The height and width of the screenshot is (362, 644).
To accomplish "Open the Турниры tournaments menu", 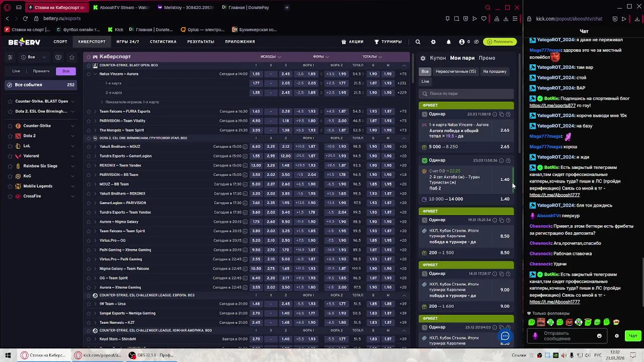I will click(x=388, y=42).
